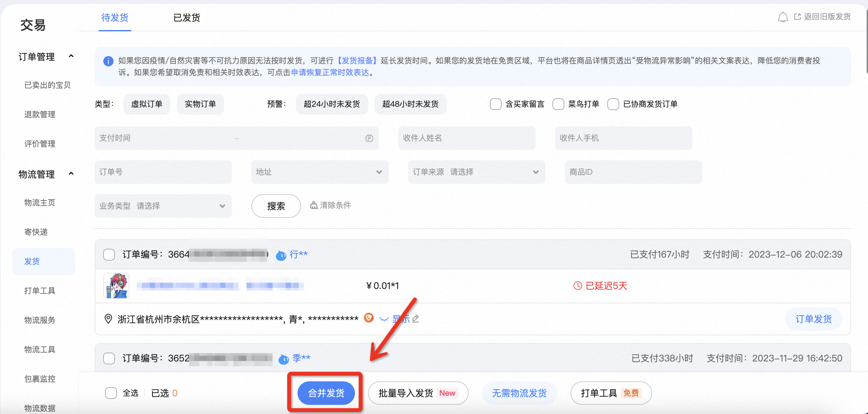Tick the 全选 select-all checkbox
Viewport: 868px width, 414px height.
pyautogui.click(x=111, y=393)
